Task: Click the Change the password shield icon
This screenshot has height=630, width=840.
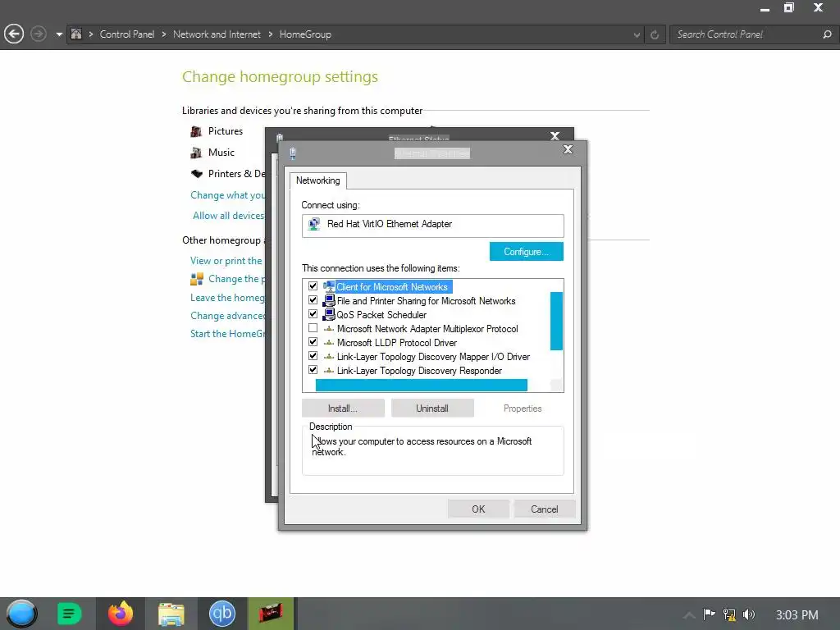Action: [197, 279]
